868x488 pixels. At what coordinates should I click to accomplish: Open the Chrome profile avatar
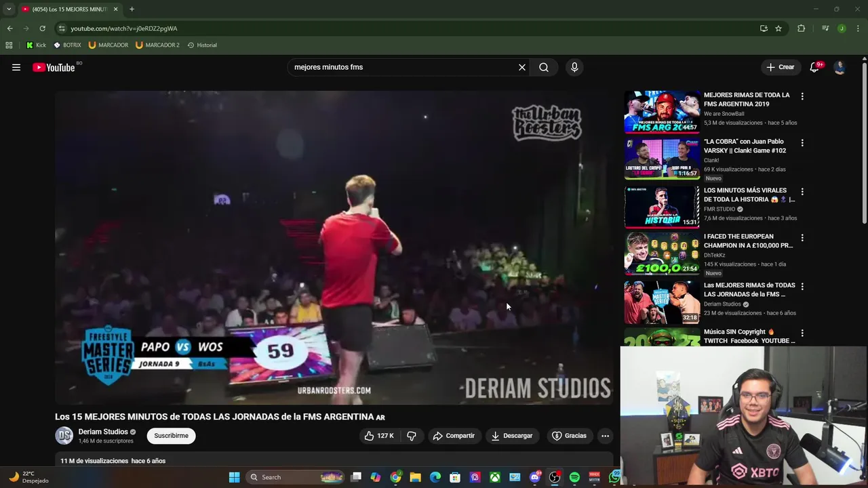pos(842,28)
